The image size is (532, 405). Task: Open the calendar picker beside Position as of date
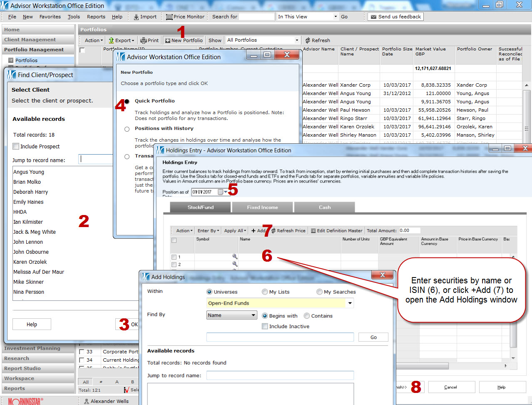coord(221,192)
